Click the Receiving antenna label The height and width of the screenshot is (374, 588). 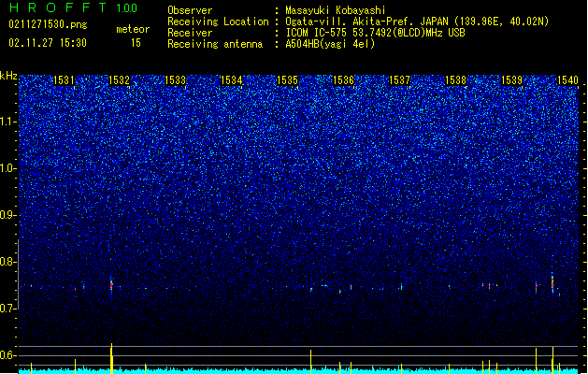pos(215,44)
